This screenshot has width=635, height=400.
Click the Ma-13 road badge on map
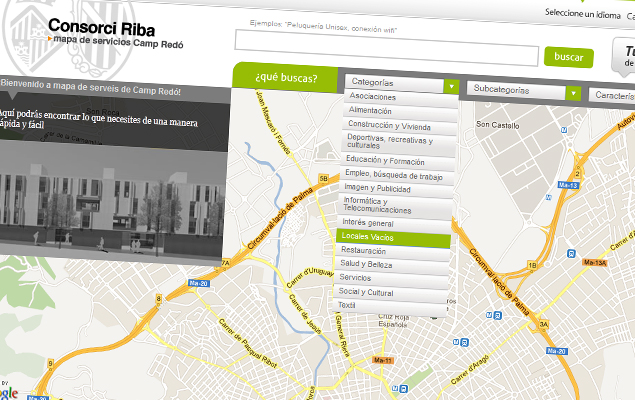pos(569,185)
